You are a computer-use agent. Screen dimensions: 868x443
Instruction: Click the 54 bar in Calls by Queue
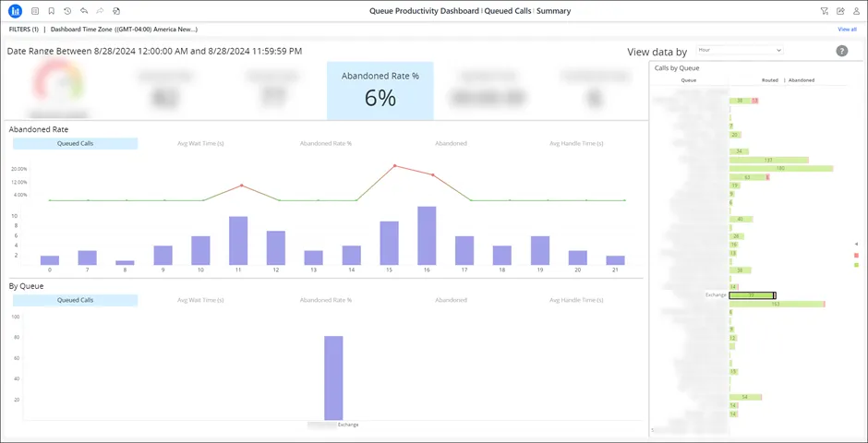pyautogui.click(x=746, y=397)
